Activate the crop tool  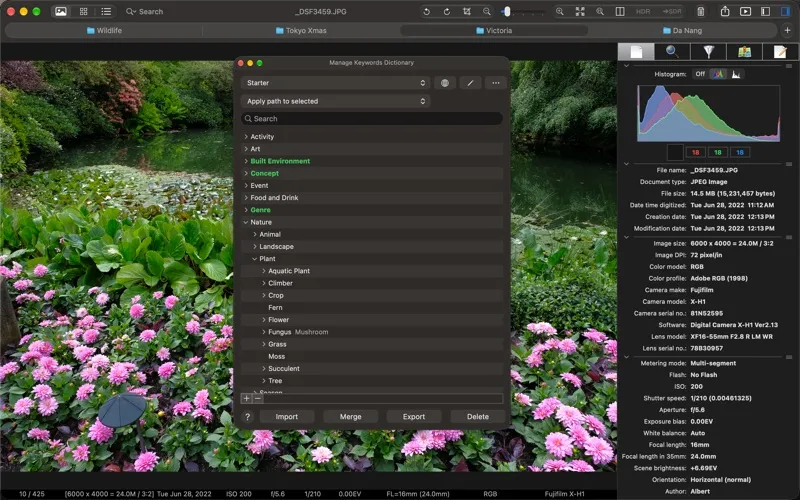coord(466,11)
